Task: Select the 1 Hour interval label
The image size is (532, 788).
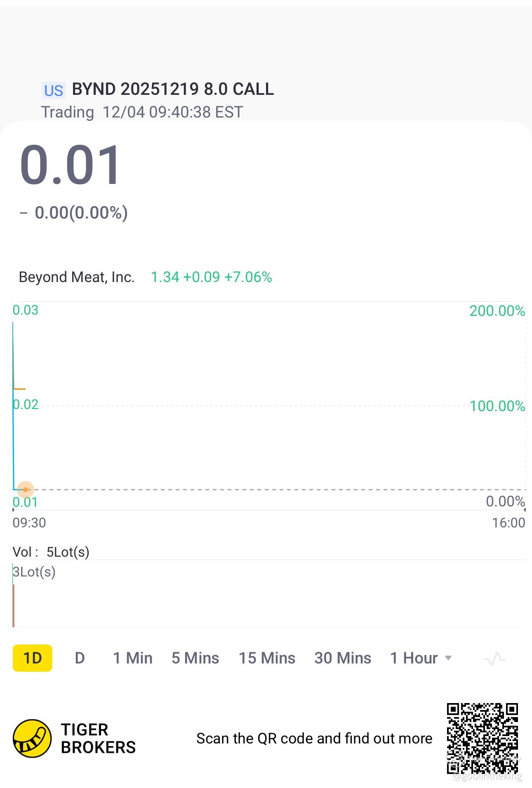Action: [x=414, y=658]
